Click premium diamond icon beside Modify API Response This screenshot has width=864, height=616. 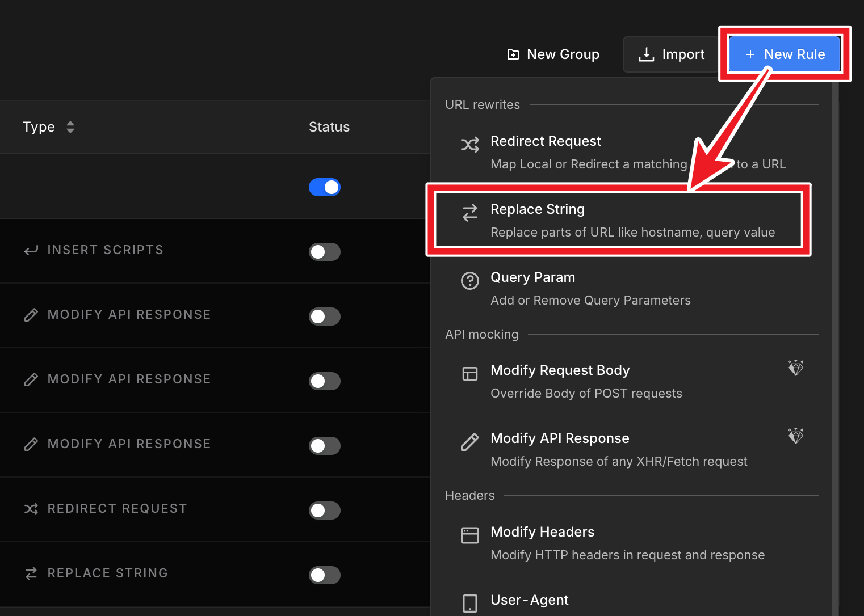click(x=795, y=436)
